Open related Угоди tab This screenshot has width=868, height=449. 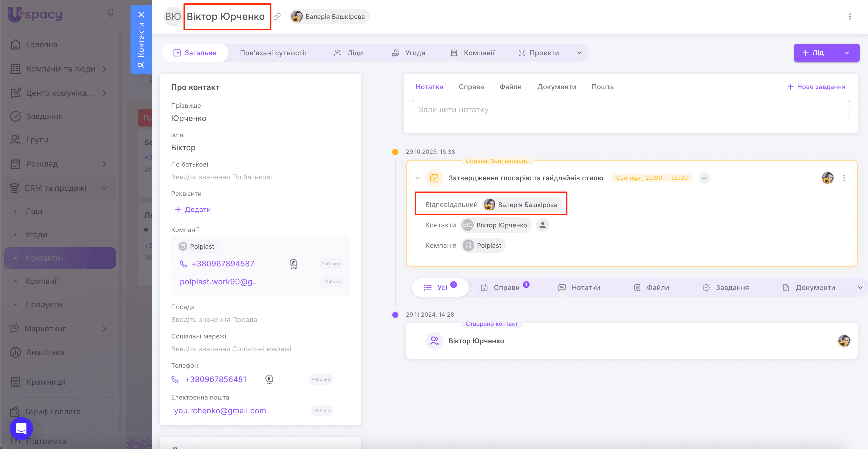point(408,53)
